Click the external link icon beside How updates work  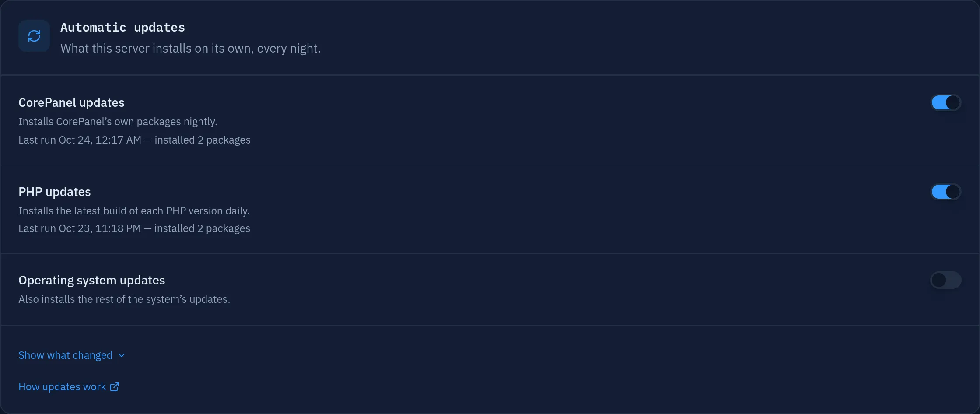[x=115, y=387]
